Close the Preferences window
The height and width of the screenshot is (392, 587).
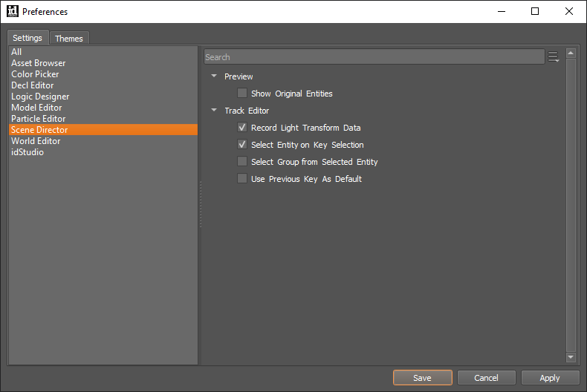[569, 11]
